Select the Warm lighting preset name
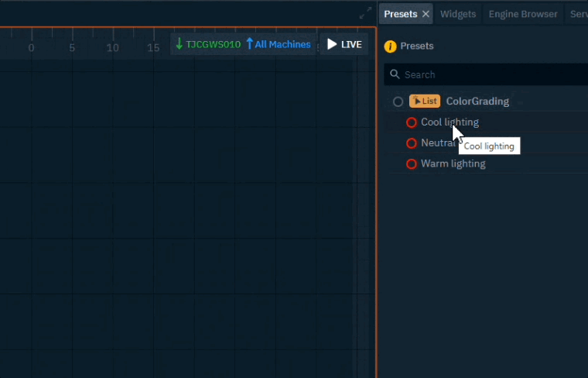The width and height of the screenshot is (588, 378). click(x=453, y=164)
